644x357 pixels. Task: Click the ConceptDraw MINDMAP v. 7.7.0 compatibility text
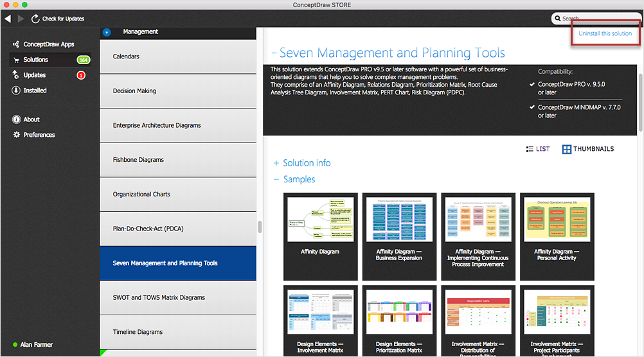579,111
